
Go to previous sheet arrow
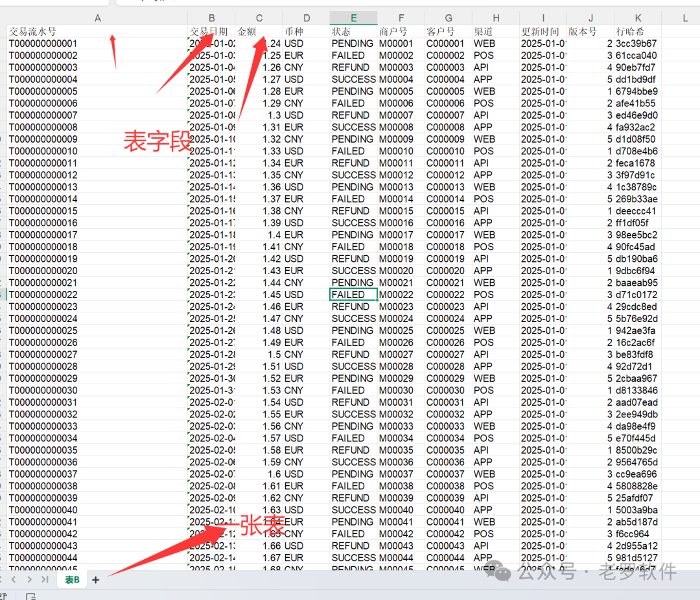pyautogui.click(x=14, y=579)
